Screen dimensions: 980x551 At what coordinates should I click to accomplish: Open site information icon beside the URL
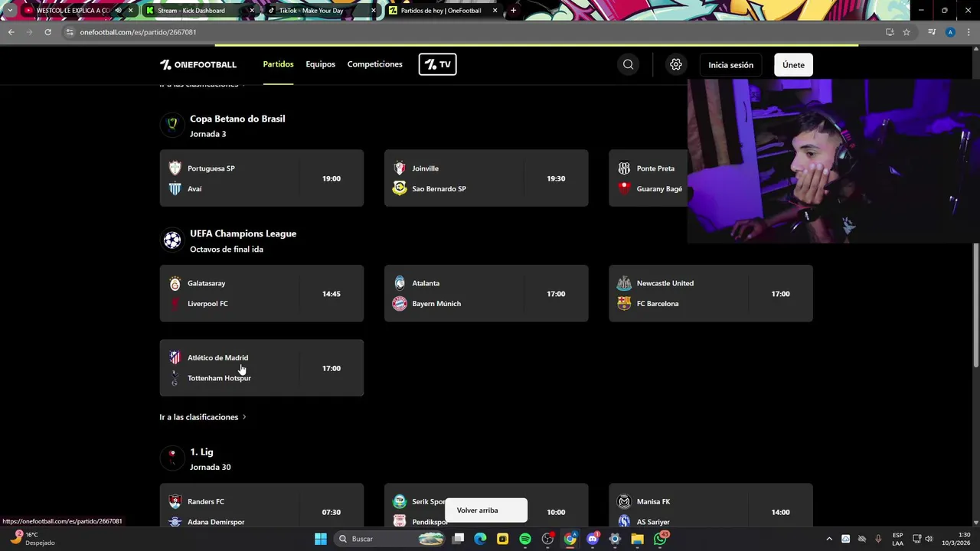(x=70, y=32)
